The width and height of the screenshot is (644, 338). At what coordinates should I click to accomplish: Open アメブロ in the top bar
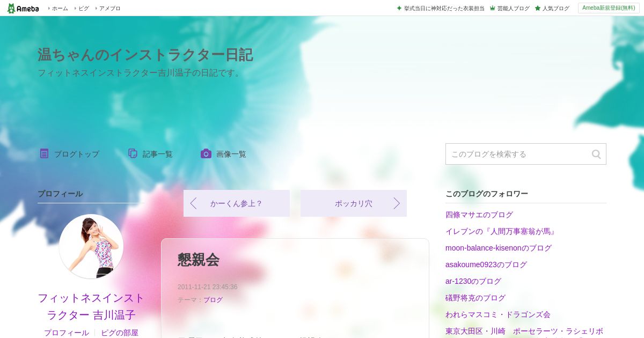point(109,8)
